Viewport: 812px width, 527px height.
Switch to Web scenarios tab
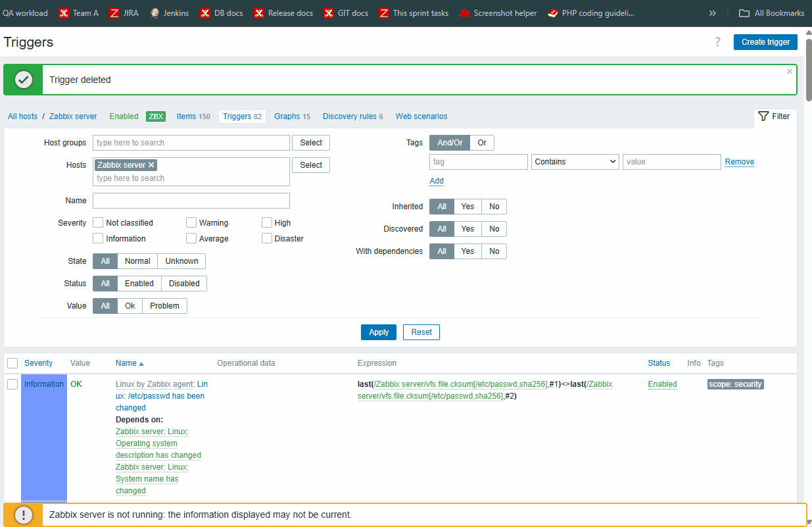421,116
